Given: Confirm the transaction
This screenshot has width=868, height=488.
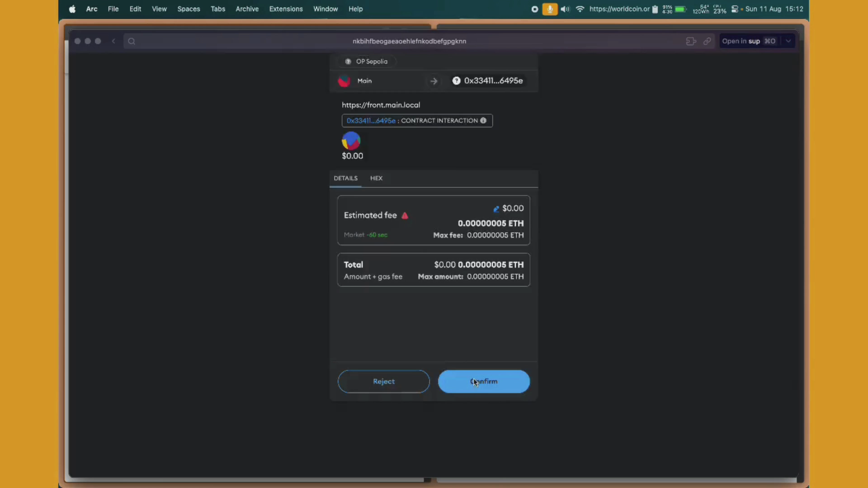Looking at the screenshot, I should tap(484, 381).
